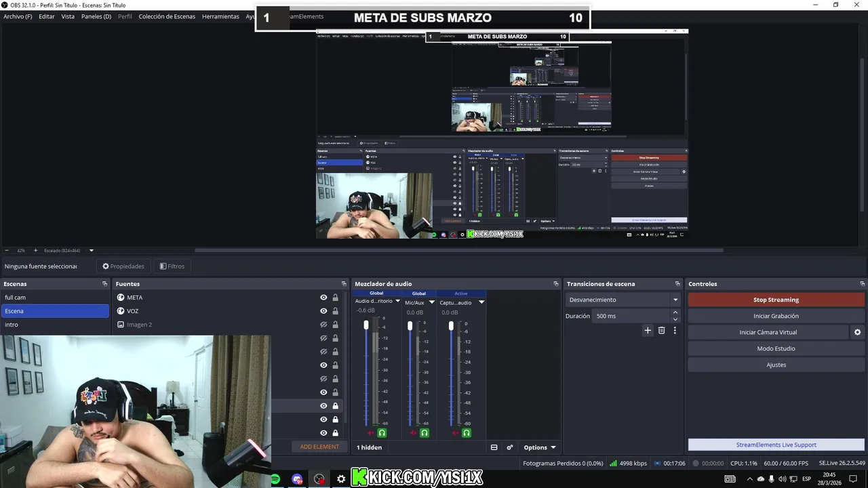
Task: Hide the META source with eye icon
Action: click(323, 298)
